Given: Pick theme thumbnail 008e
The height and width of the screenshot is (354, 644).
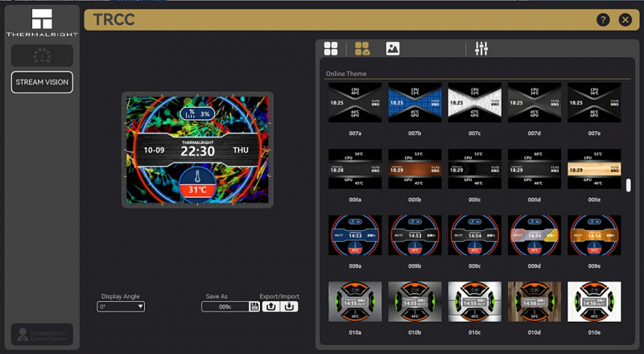Looking at the screenshot, I should pos(594,168).
